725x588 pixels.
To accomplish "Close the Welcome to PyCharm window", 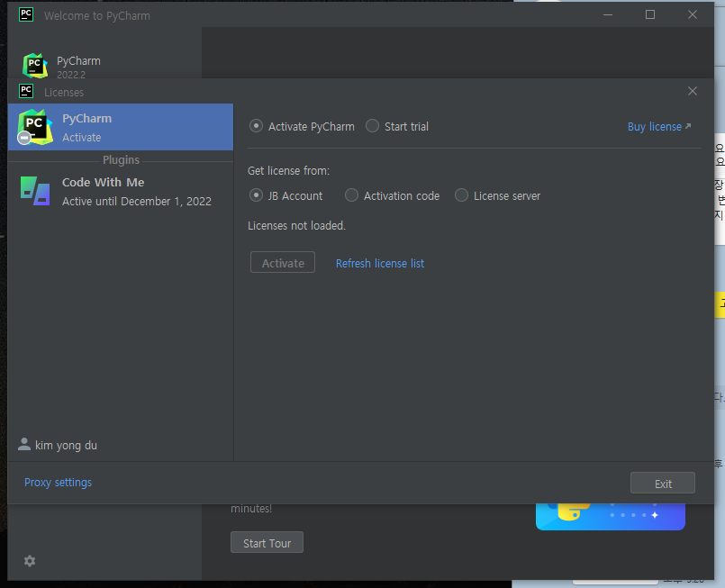I will (x=693, y=14).
